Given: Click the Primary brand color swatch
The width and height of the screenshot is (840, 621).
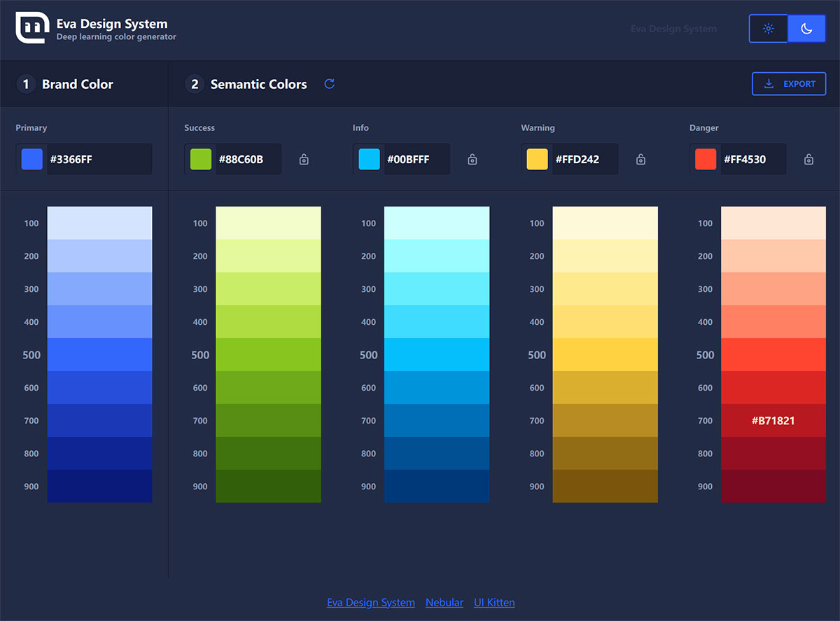Looking at the screenshot, I should click(x=31, y=159).
